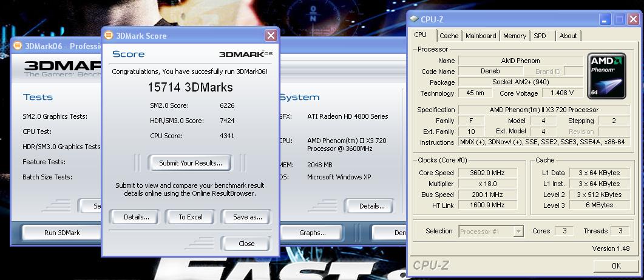This screenshot has height=280, width=644.
Task: Click the Level 2 value 3 x 512 KBytes
Action: pyautogui.click(x=599, y=195)
